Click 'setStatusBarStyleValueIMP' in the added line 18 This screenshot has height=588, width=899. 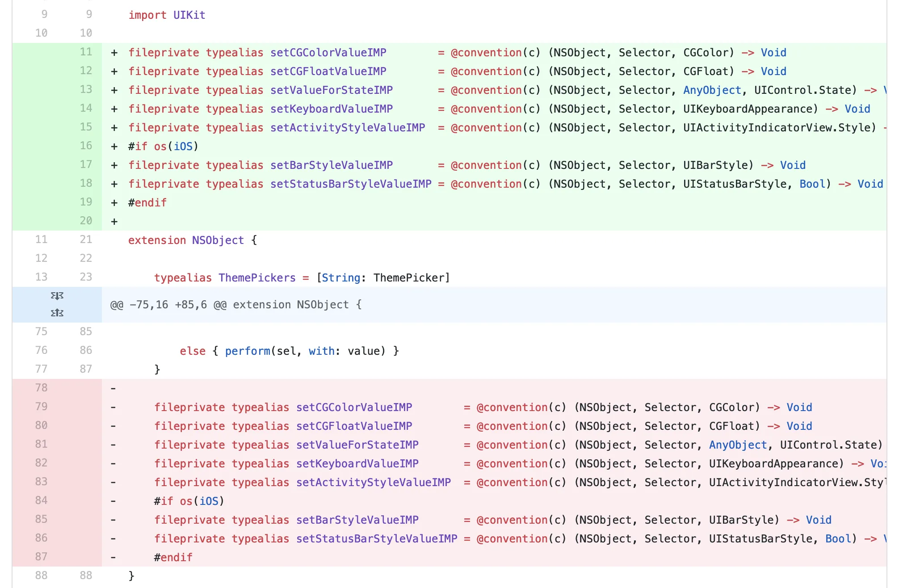tap(351, 184)
